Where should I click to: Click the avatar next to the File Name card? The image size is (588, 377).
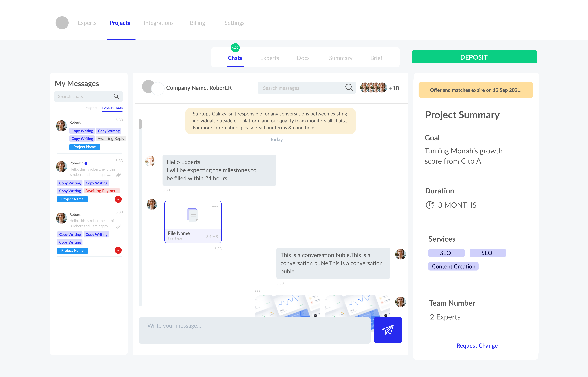(x=152, y=204)
